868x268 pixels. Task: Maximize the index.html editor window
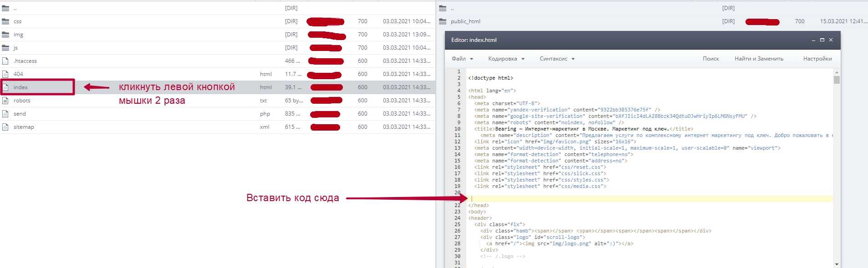click(822, 40)
